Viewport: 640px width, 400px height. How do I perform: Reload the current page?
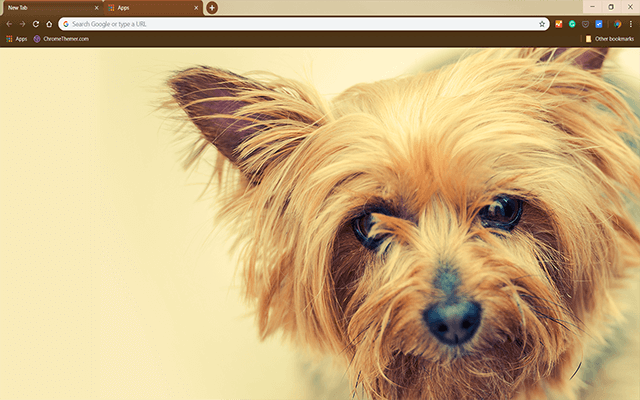click(36, 24)
